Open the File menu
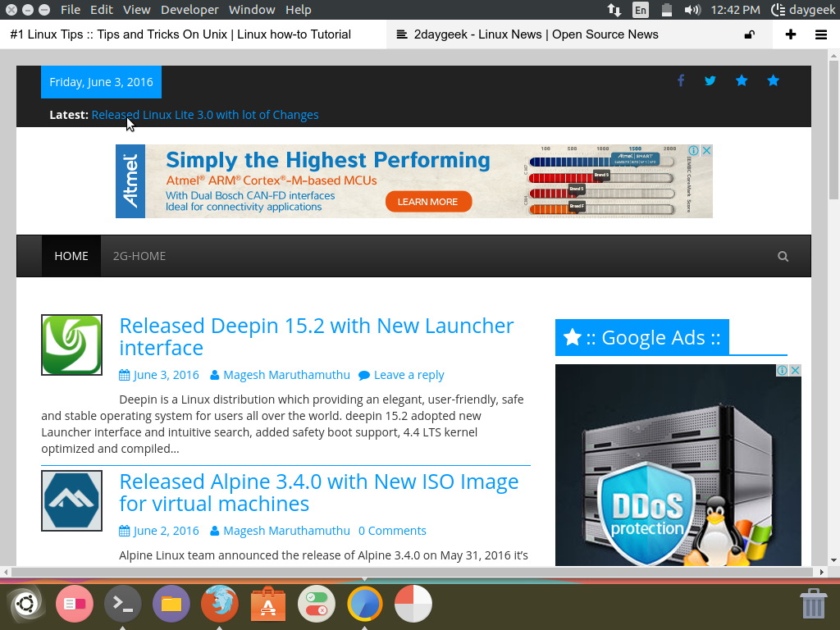This screenshot has width=840, height=630. (x=71, y=10)
